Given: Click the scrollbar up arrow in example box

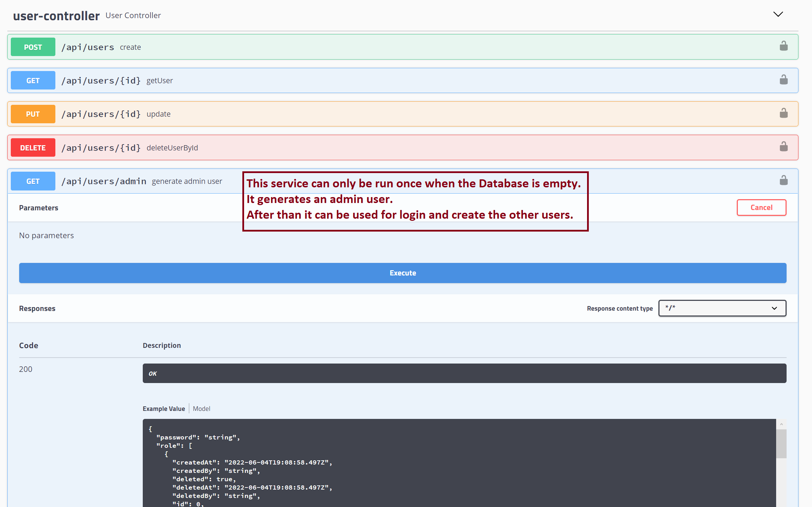Looking at the screenshot, I should click(781, 424).
